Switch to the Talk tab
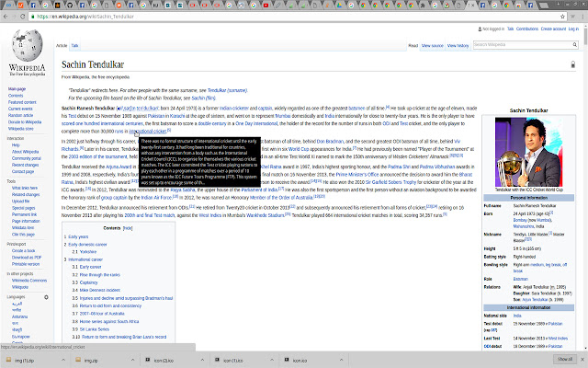 point(75,44)
